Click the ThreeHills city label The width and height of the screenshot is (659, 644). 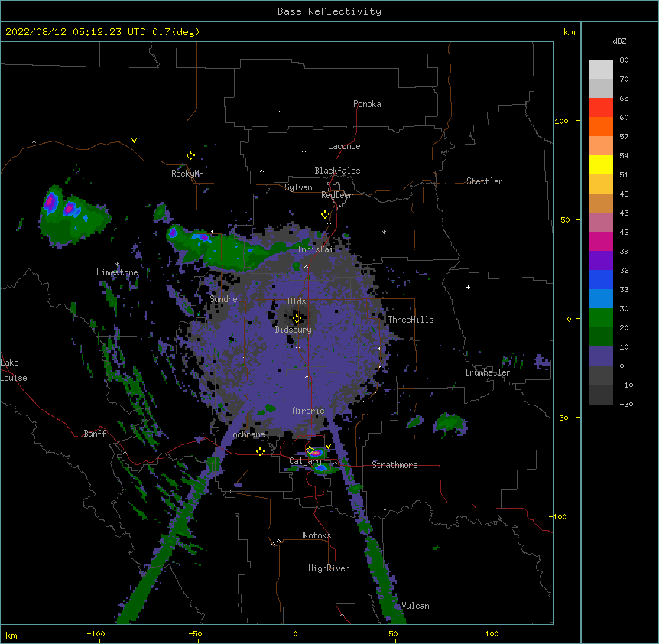(x=411, y=320)
